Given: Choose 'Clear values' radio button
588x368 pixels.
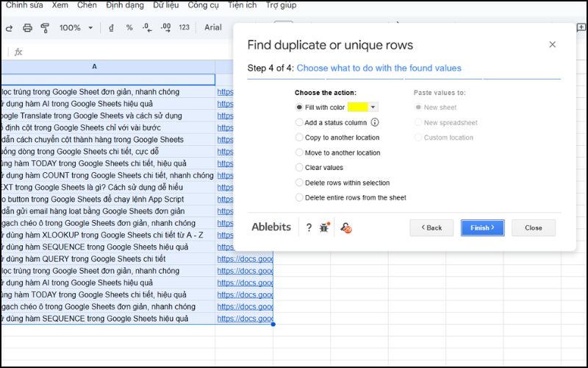Looking at the screenshot, I should (299, 168).
